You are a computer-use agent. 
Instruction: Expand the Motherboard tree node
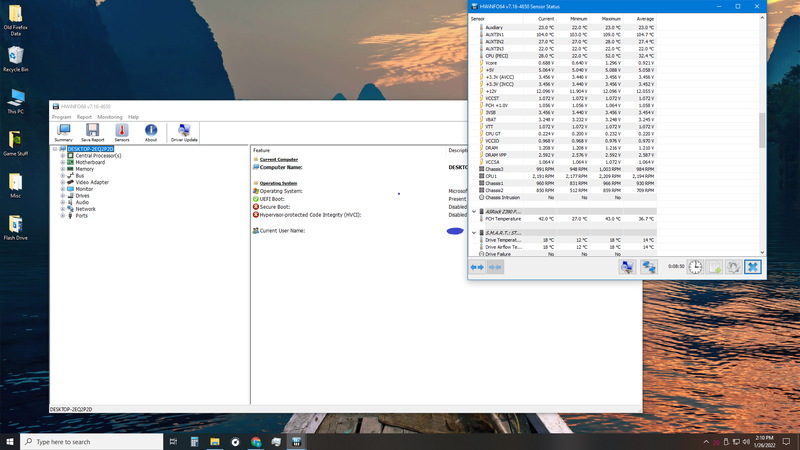[x=63, y=162]
